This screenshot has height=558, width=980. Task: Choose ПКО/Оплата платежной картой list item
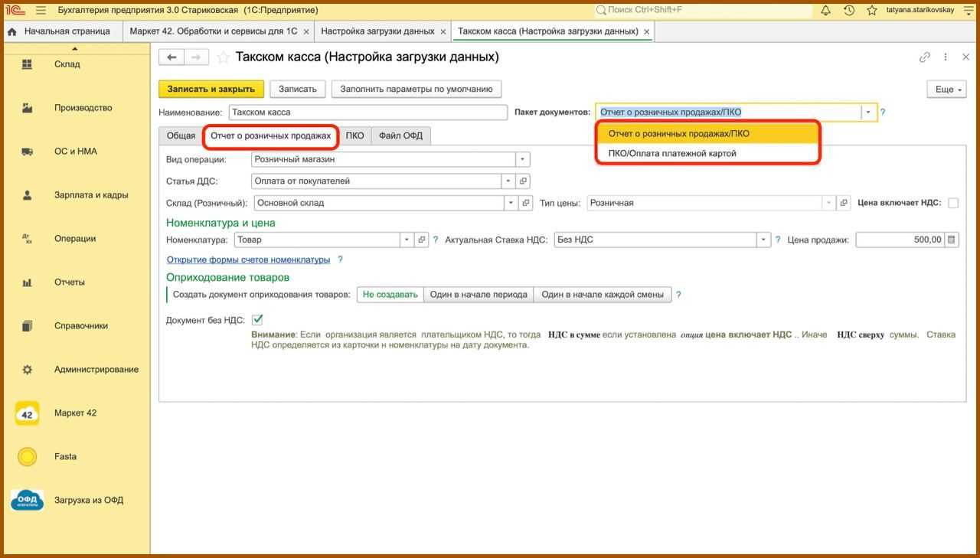[x=672, y=153]
